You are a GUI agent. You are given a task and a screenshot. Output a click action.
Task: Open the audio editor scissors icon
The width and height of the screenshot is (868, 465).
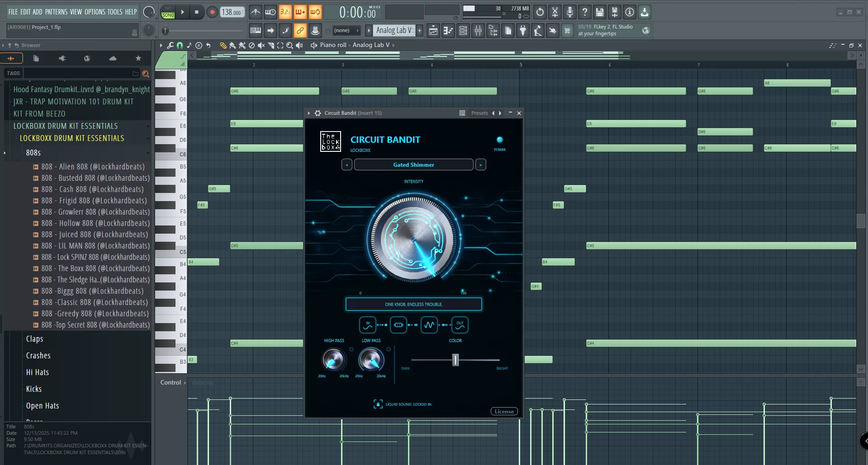pos(555,12)
